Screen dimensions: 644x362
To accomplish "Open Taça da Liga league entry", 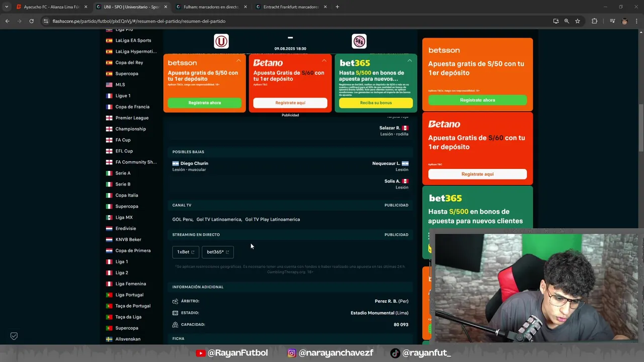I will tap(128, 317).
